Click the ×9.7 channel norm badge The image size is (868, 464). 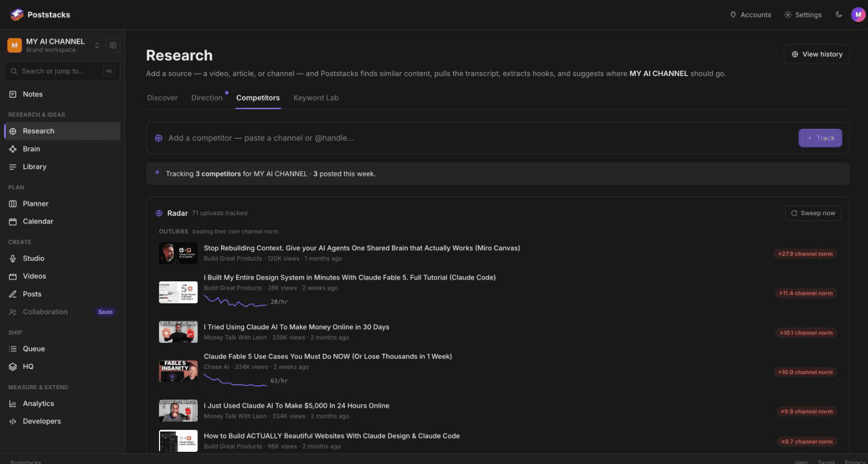(x=806, y=442)
